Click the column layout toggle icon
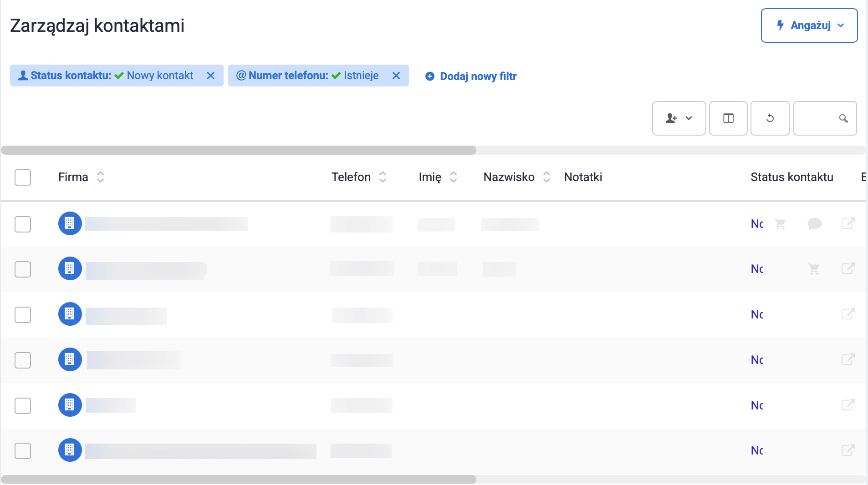Viewport: 868px width, 485px height. (728, 118)
